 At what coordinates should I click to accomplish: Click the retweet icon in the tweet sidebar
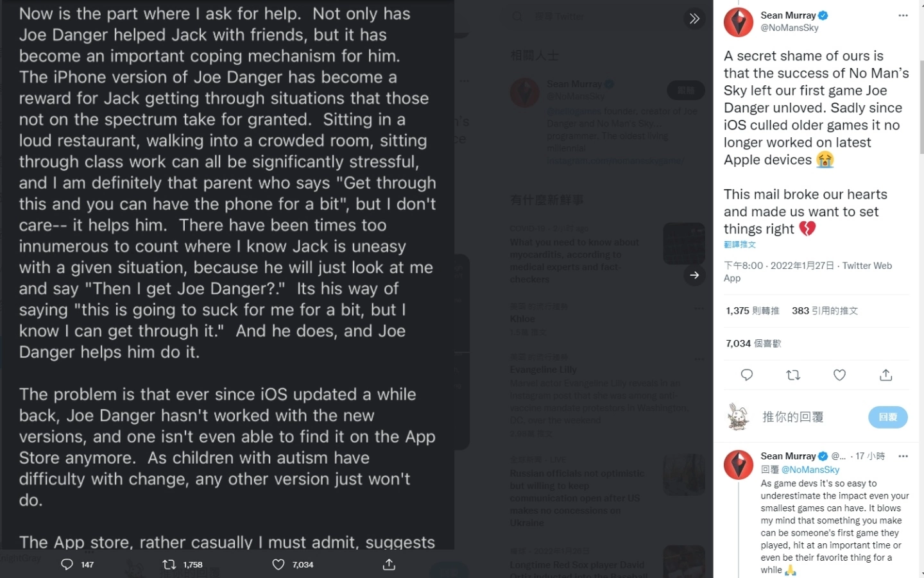793,375
